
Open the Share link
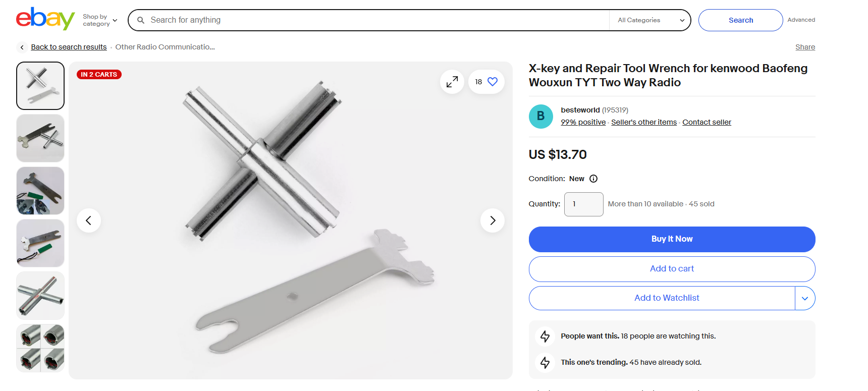point(805,47)
